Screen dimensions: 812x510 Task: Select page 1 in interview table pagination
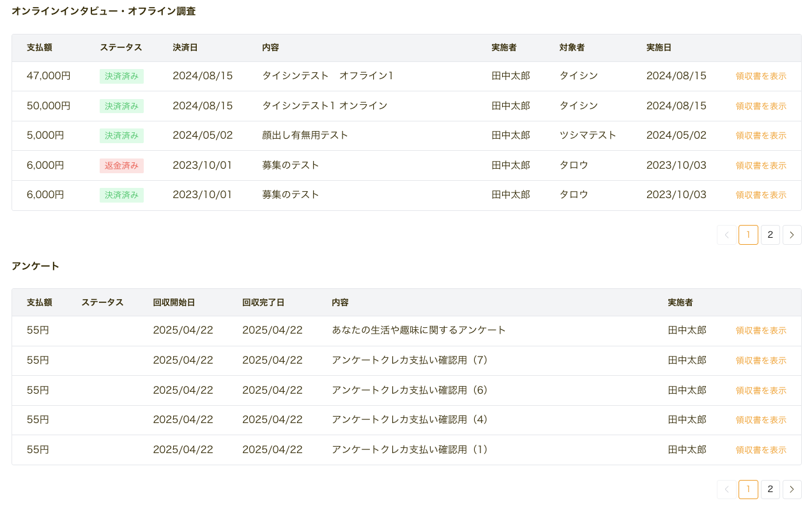click(x=748, y=235)
